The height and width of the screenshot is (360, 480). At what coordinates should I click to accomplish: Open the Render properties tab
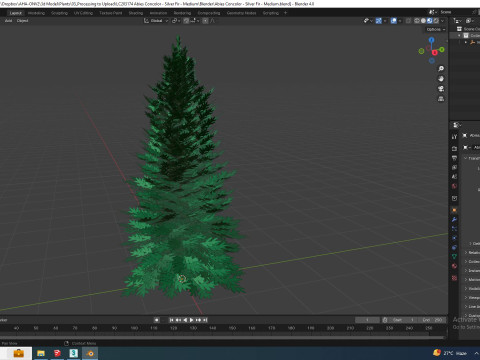coord(454,148)
